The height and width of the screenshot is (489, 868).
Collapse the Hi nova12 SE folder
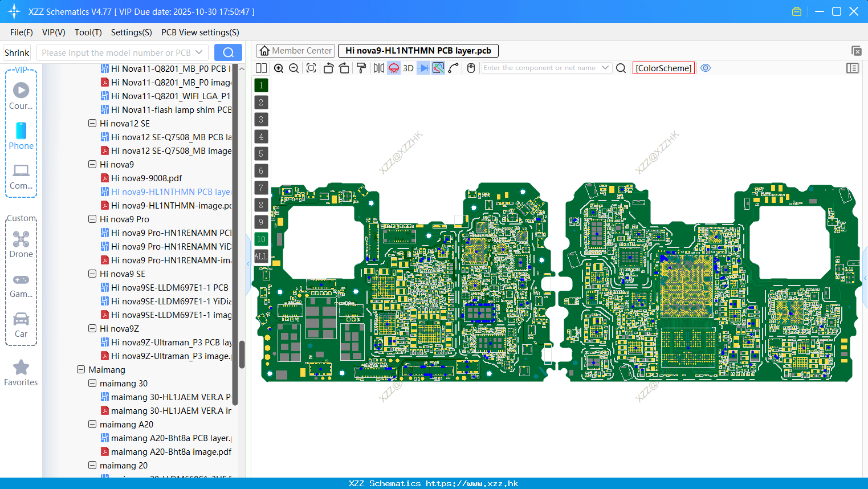[x=92, y=123]
